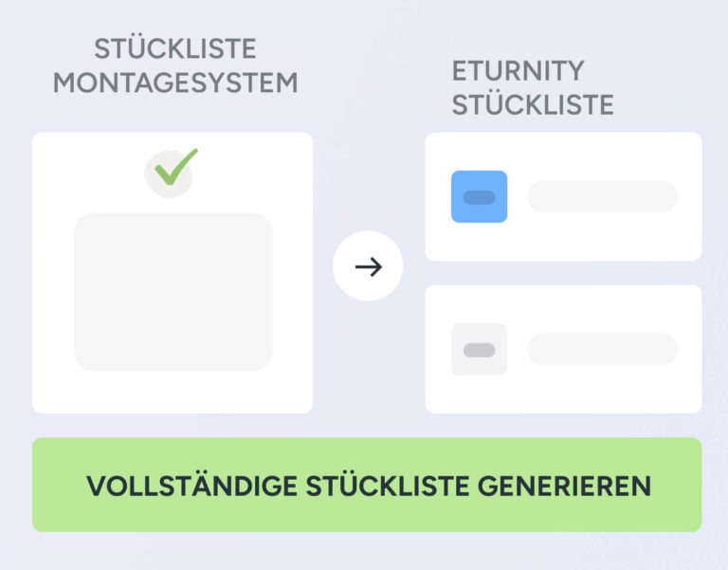The height and width of the screenshot is (570, 728).
Task: Open the gray placeholder box in the left card
Action: pos(173,292)
